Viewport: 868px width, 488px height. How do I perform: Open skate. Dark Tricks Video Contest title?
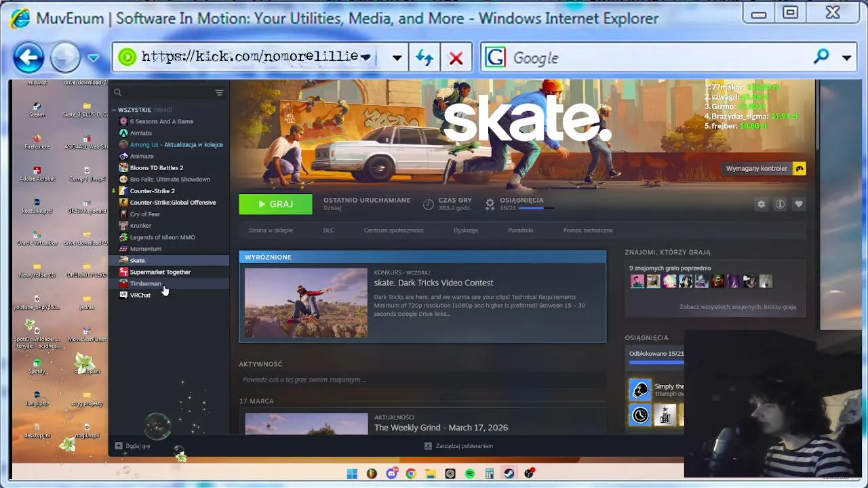click(433, 283)
